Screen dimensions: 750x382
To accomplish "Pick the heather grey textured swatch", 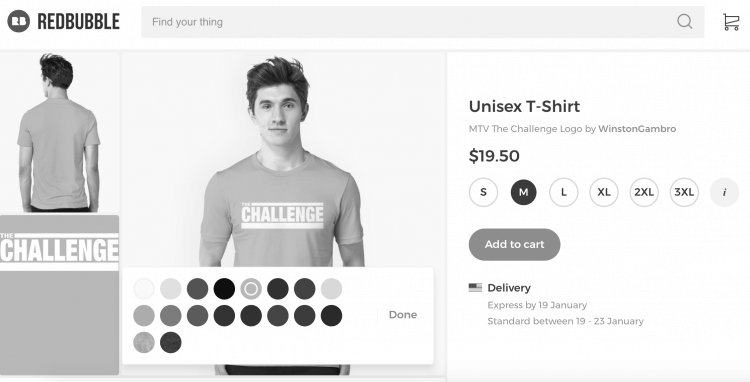I will [144, 342].
